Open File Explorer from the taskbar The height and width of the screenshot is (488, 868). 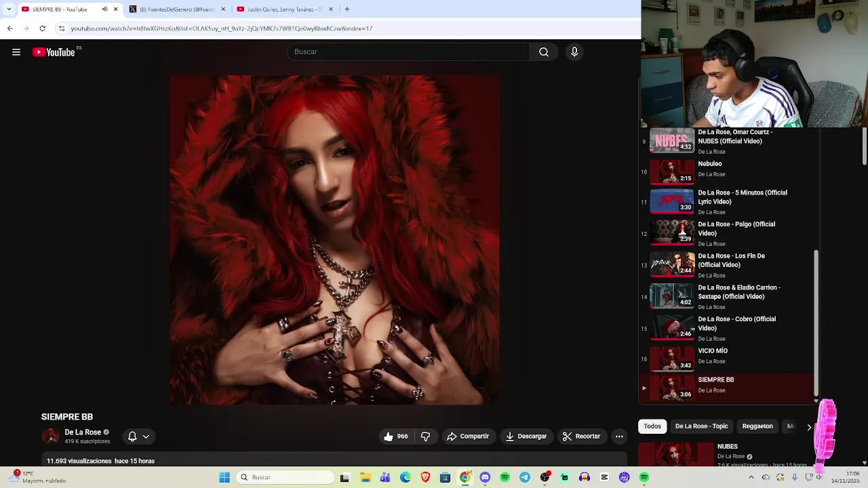(365, 477)
